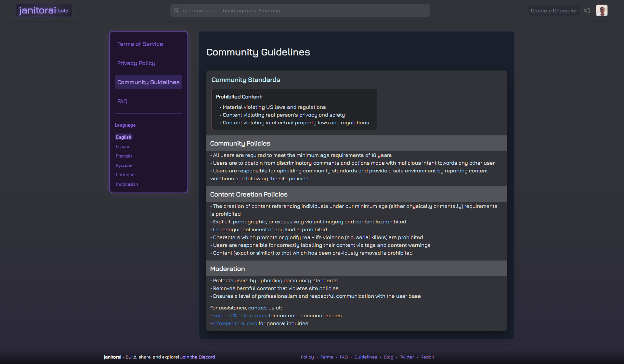The height and width of the screenshot is (364, 624).
Task: Open the Blog footer link
Action: point(388,357)
